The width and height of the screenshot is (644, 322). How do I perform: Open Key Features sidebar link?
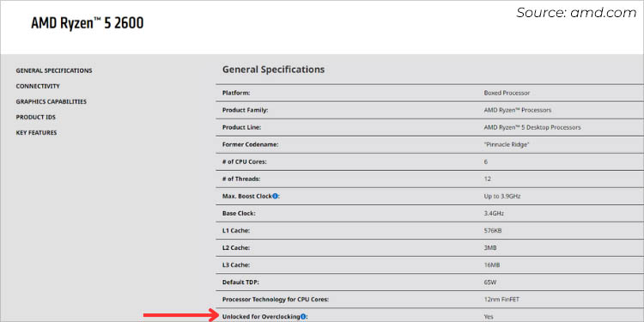coord(36,132)
